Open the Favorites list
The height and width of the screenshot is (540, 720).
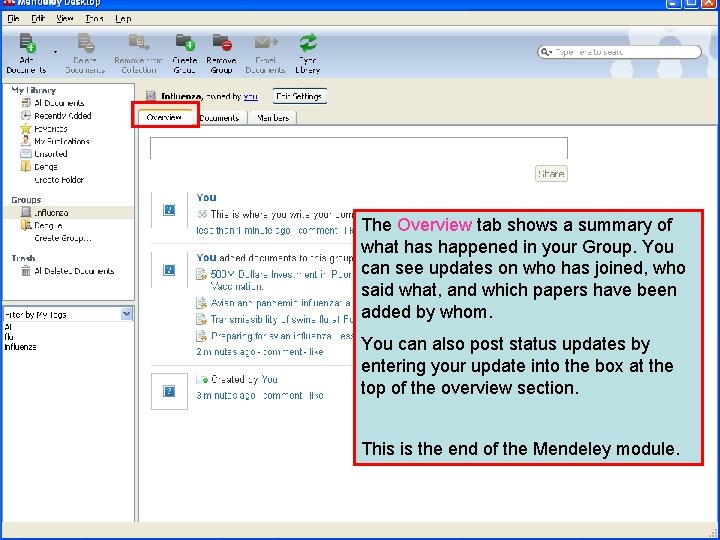51,129
